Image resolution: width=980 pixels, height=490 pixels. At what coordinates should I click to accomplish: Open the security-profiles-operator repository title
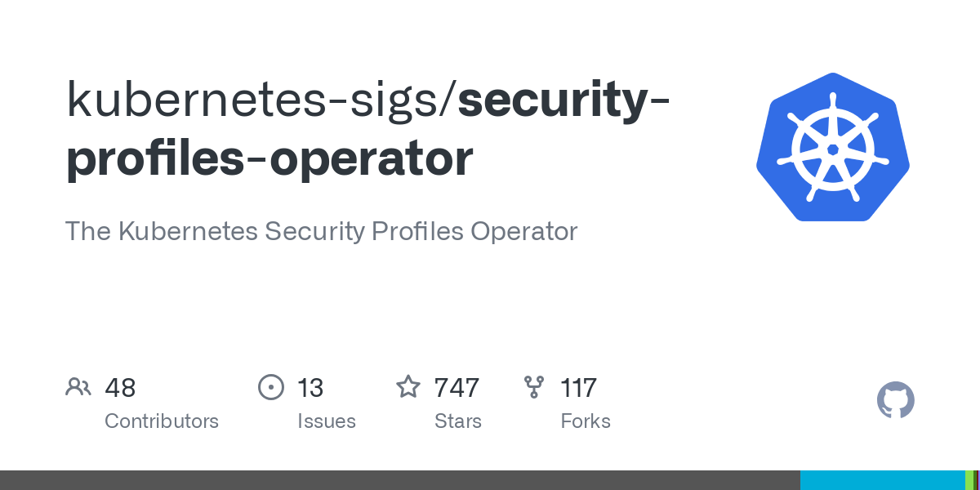(x=368, y=129)
